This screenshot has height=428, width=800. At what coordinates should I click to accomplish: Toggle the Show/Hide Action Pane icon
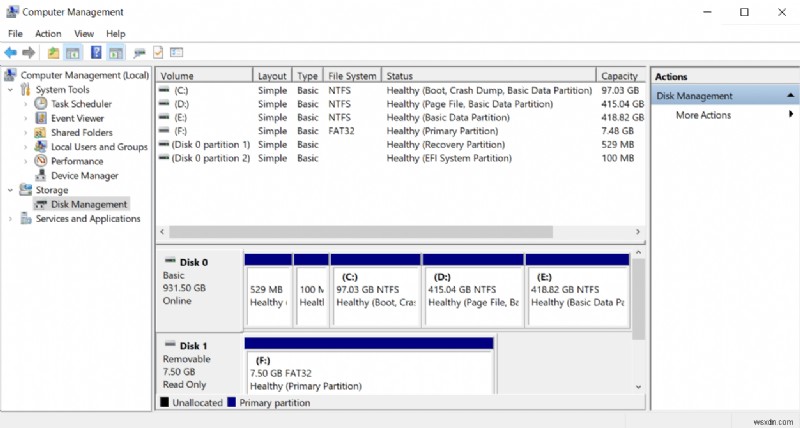click(116, 52)
